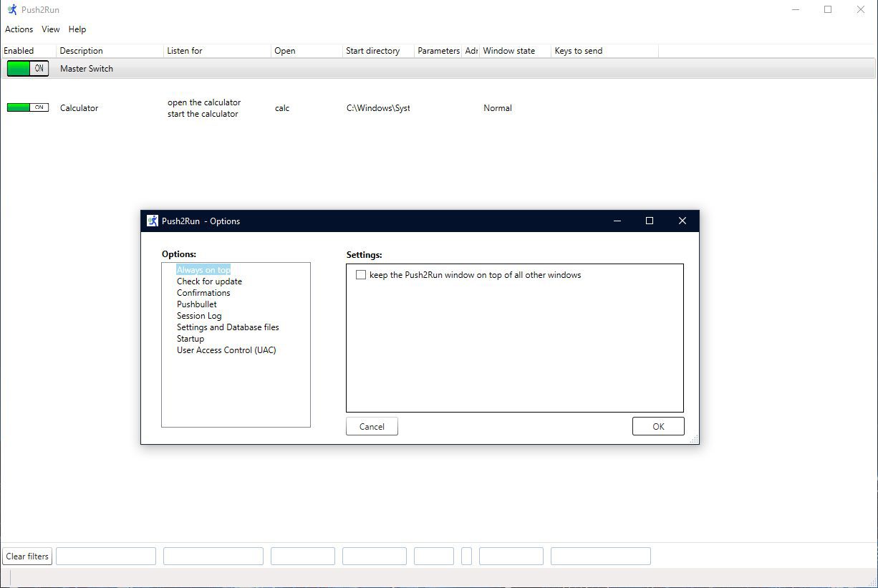Click the Window state column header
878x588 pixels.
pos(516,51)
